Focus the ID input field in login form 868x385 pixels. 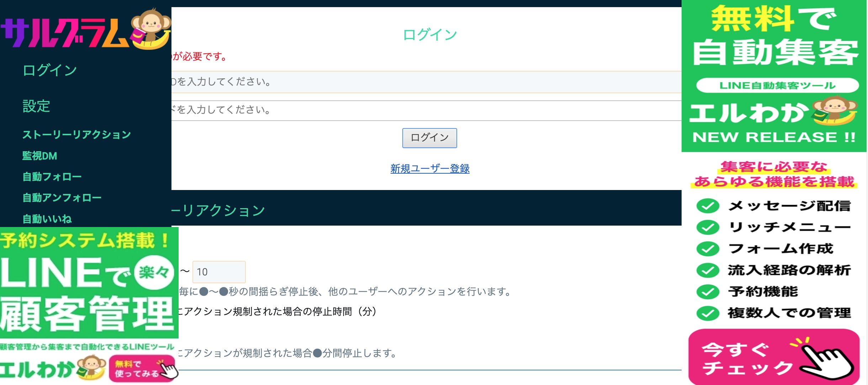point(426,82)
